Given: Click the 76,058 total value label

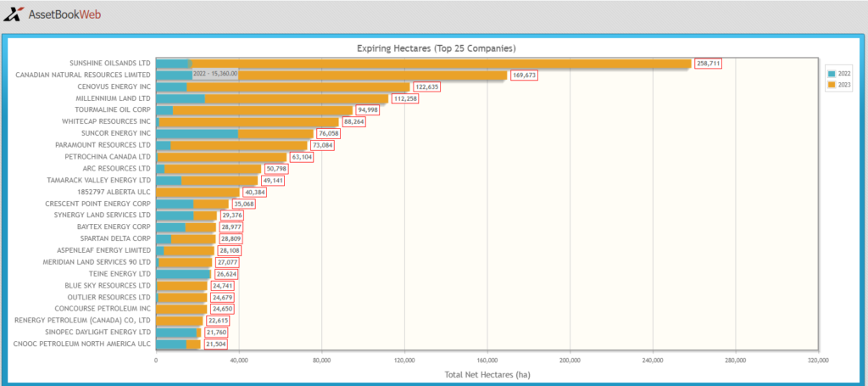Looking at the screenshot, I should click(x=328, y=133).
